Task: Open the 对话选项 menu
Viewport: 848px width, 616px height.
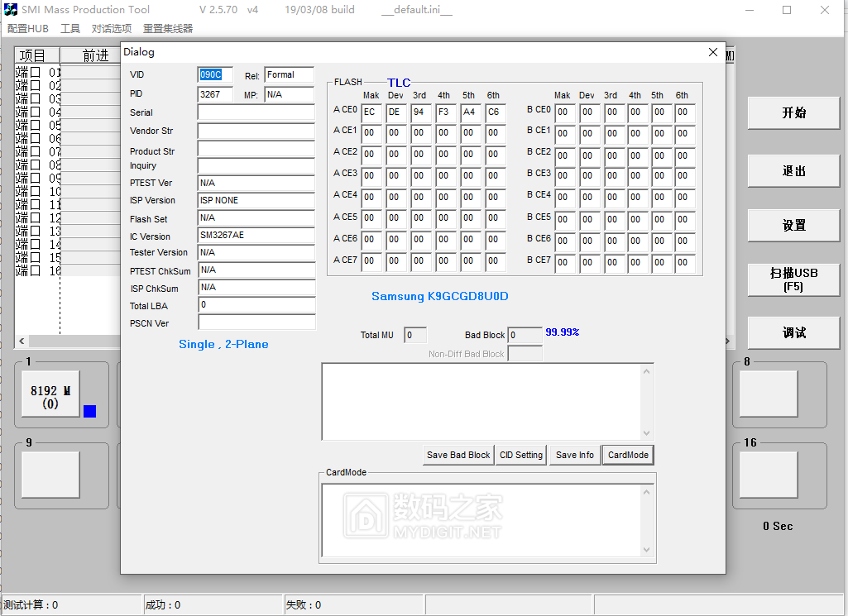Action: (x=112, y=29)
